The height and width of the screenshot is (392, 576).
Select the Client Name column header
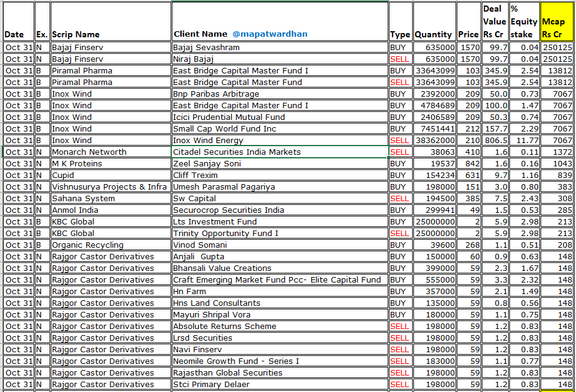click(x=280, y=21)
